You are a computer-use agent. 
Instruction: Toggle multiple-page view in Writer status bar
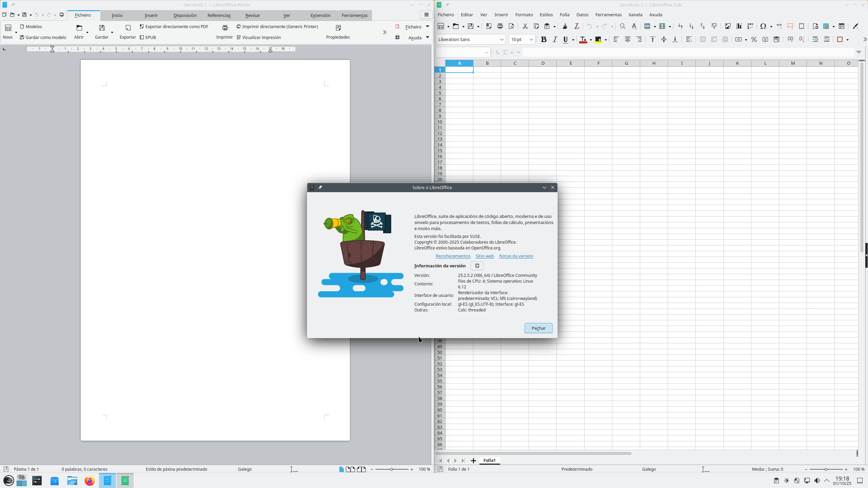[x=351, y=469]
